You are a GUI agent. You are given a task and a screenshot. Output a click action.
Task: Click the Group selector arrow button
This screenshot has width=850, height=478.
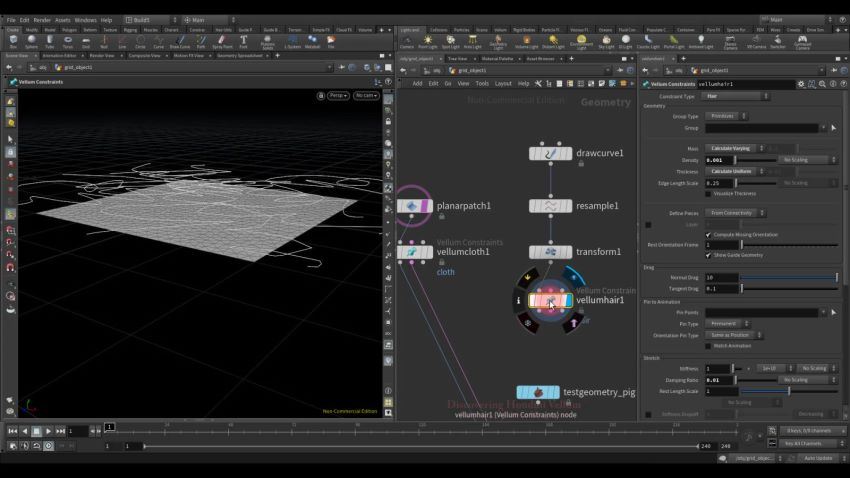834,128
